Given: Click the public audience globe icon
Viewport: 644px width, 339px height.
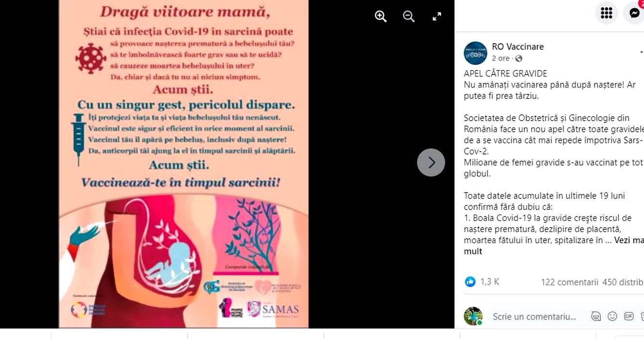Looking at the screenshot, I should (x=519, y=59).
